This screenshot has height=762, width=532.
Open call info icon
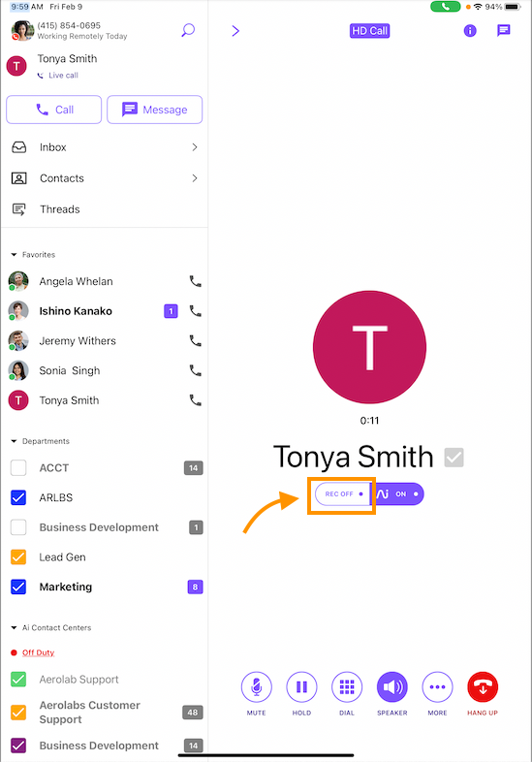click(470, 31)
